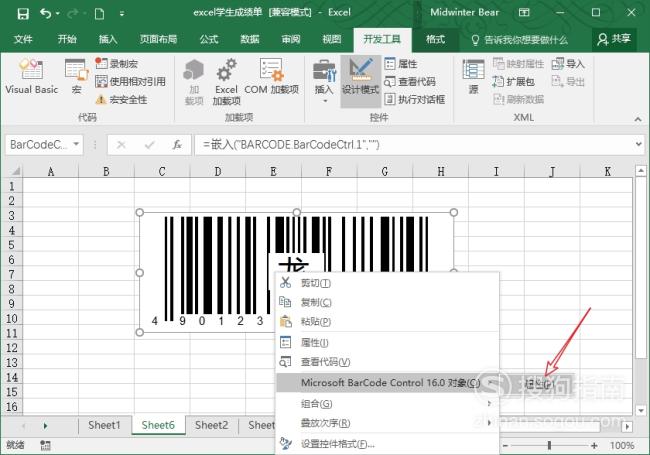Viewport: 650px width, 455px height.
Task: Open Excel Add-ins (Excel 加载项)
Action: click(x=226, y=82)
